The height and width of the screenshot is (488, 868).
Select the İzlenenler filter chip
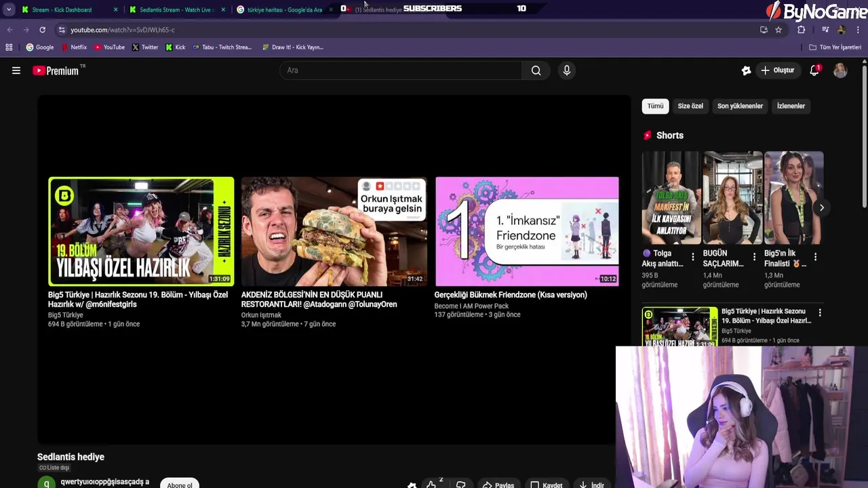791,106
